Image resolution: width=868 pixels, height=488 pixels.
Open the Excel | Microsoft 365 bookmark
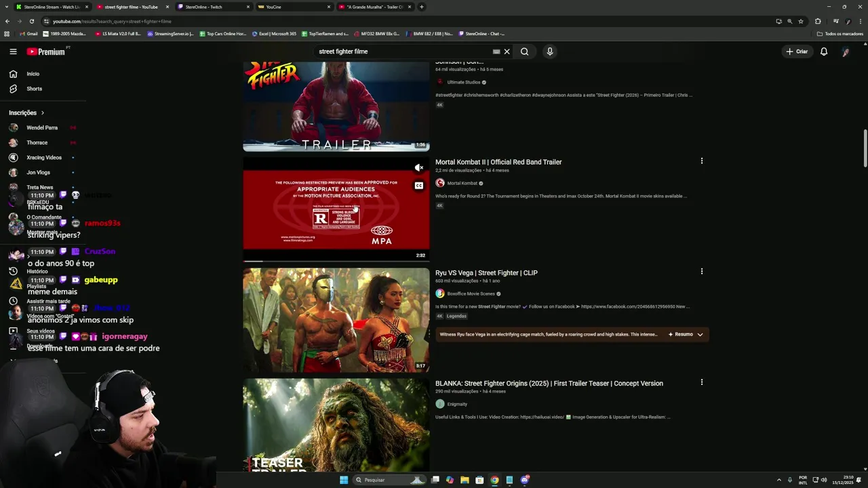(274, 34)
